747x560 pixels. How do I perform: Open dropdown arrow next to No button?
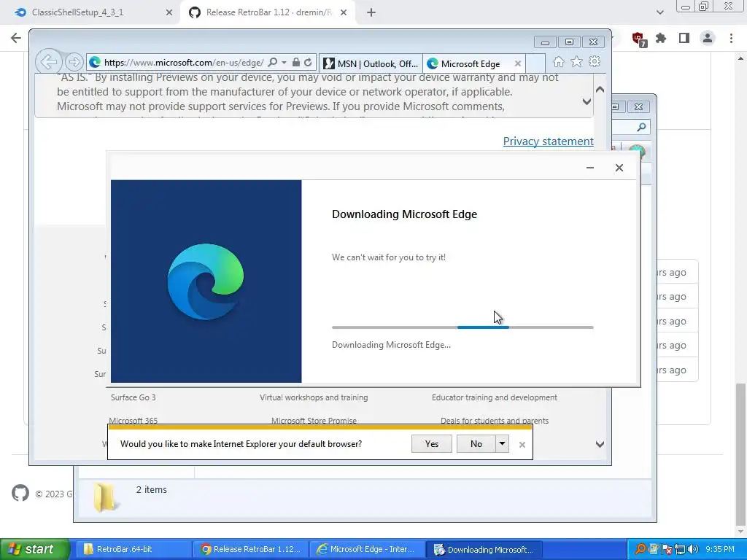(502, 444)
